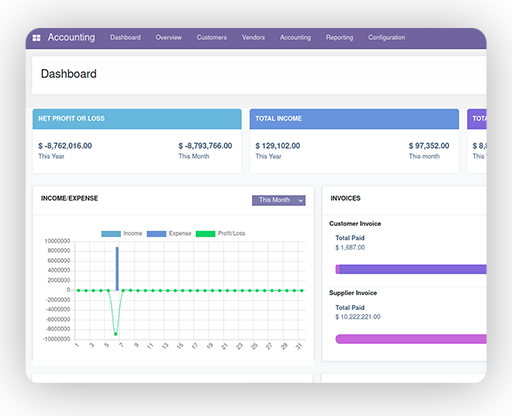Open the Overview menu
Image resolution: width=512 pixels, height=416 pixels.
click(169, 37)
